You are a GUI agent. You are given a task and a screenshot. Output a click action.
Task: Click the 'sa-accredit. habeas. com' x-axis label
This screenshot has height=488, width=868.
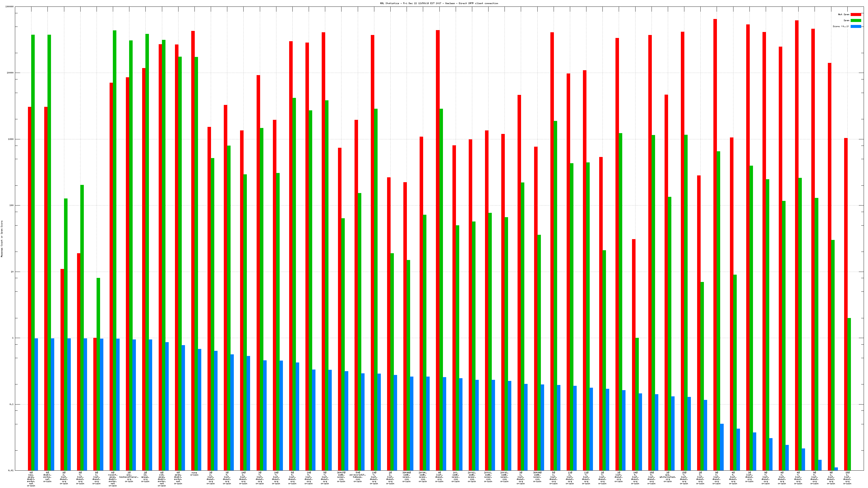pos(358,477)
